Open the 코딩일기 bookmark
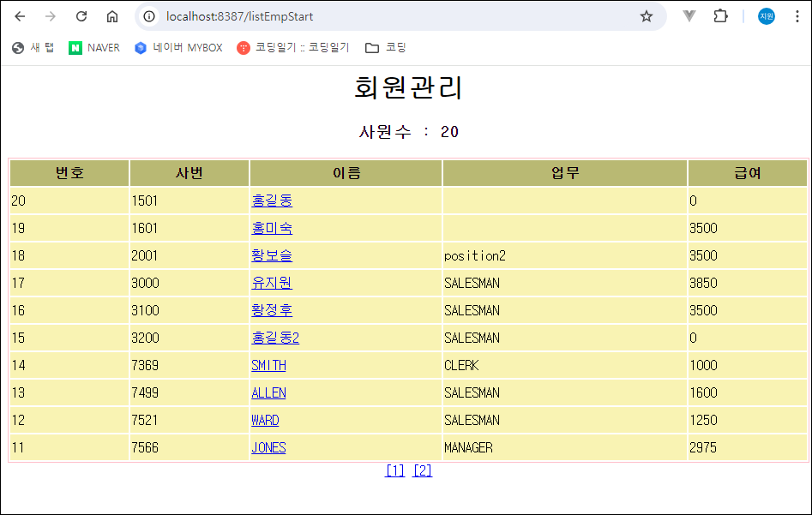Screen dimensions: 812x515 pyautogui.click(x=293, y=48)
